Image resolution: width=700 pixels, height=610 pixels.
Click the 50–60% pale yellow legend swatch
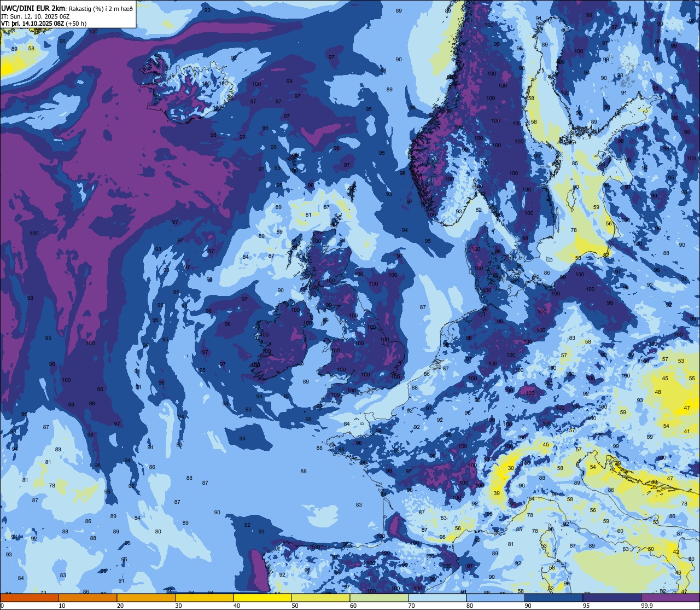click(320, 598)
